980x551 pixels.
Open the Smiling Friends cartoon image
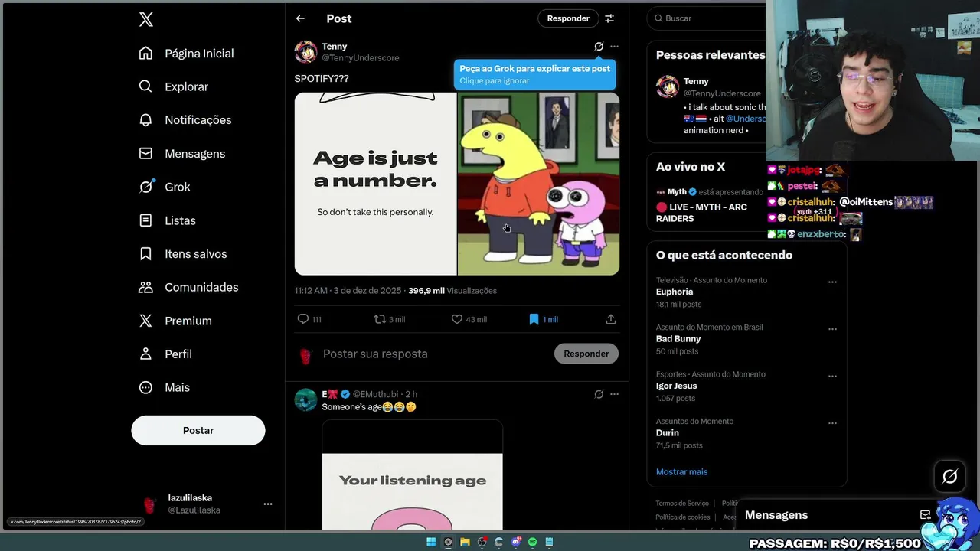point(538,184)
